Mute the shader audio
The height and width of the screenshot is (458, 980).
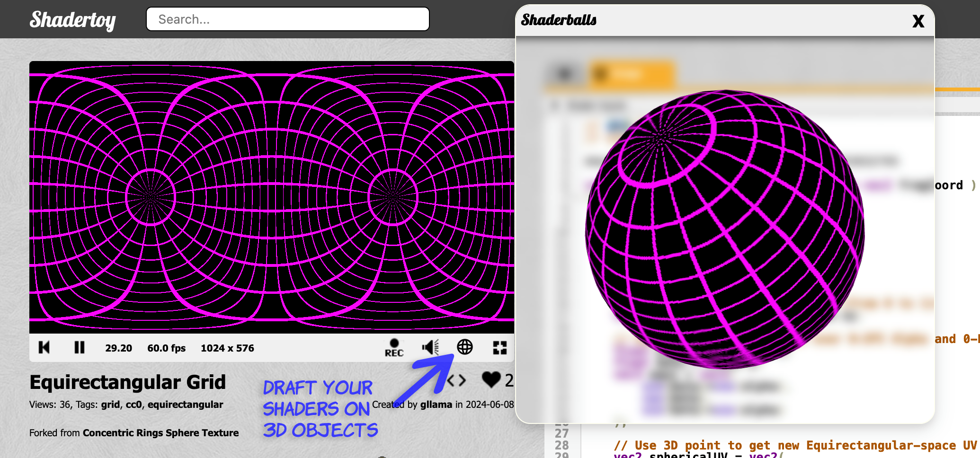coord(430,347)
